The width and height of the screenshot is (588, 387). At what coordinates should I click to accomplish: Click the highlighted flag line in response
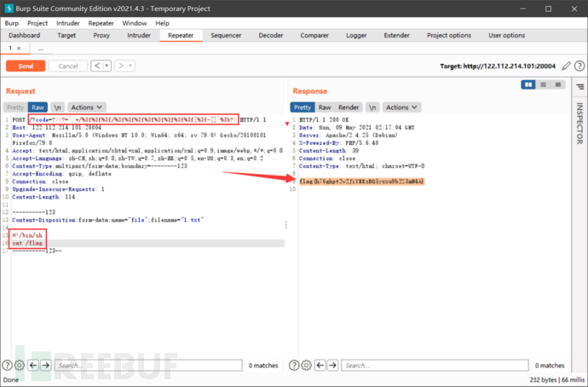coord(362,182)
